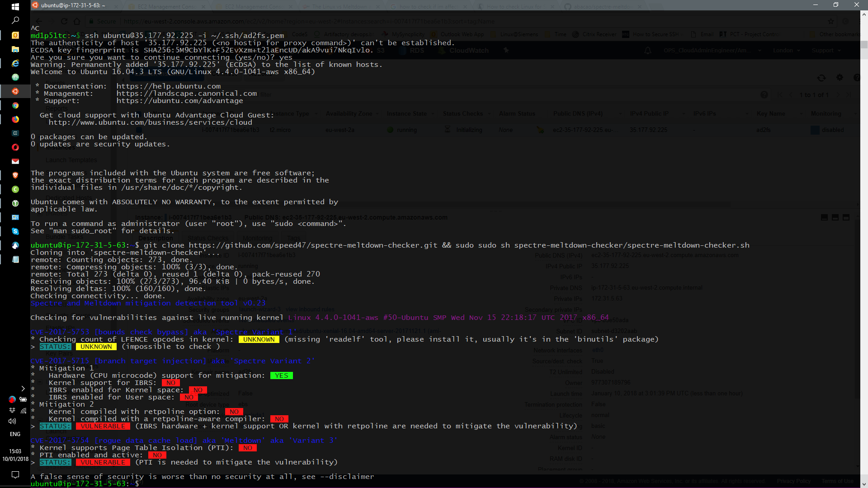
Task: Open the volume control tray icon
Action: (x=12, y=421)
